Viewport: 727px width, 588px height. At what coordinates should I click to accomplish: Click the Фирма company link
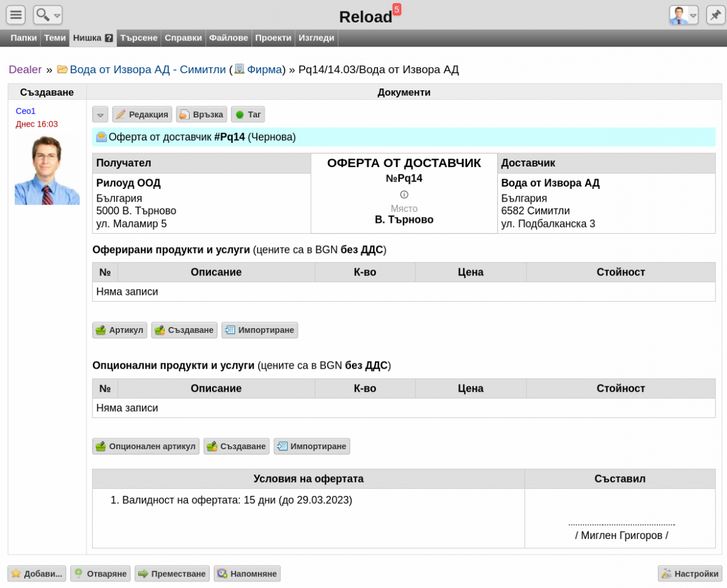(264, 70)
